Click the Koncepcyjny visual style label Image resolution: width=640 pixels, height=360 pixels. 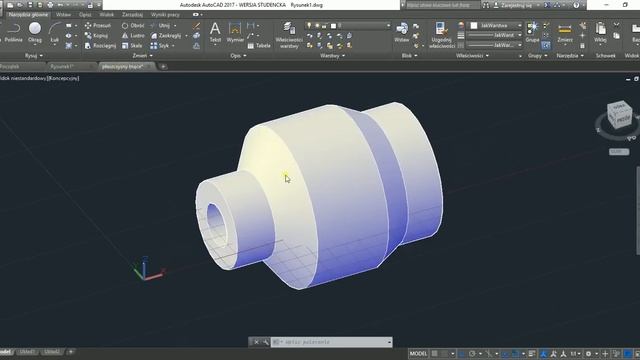(x=63, y=78)
